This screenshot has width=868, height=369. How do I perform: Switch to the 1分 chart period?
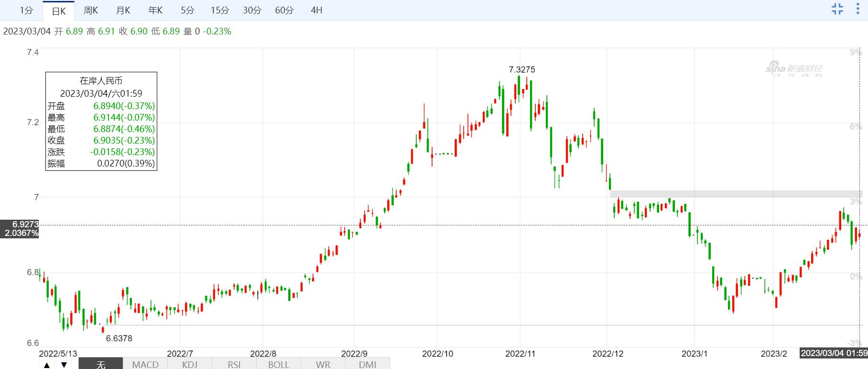(x=27, y=10)
